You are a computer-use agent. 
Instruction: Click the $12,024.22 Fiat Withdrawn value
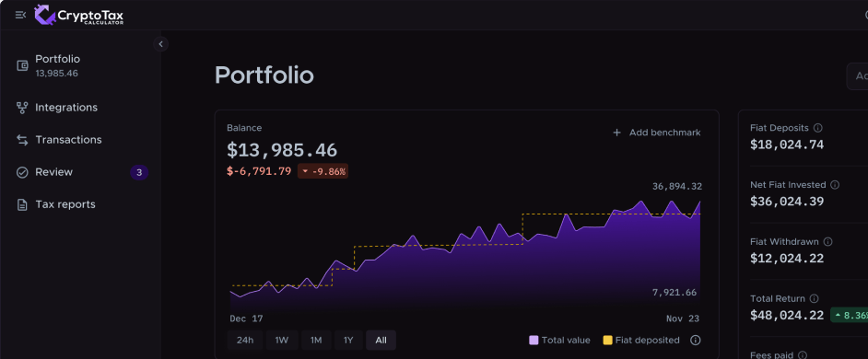tap(787, 259)
